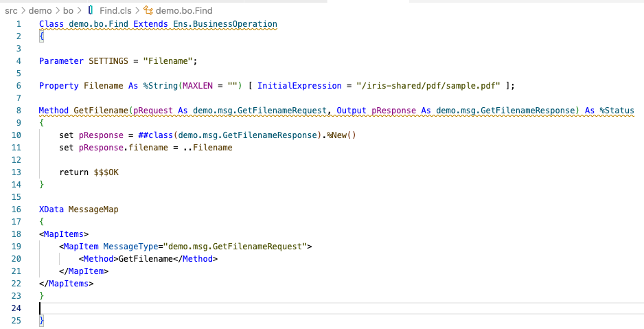
Task: Open the src breadcrumb folder
Action: click(12, 11)
